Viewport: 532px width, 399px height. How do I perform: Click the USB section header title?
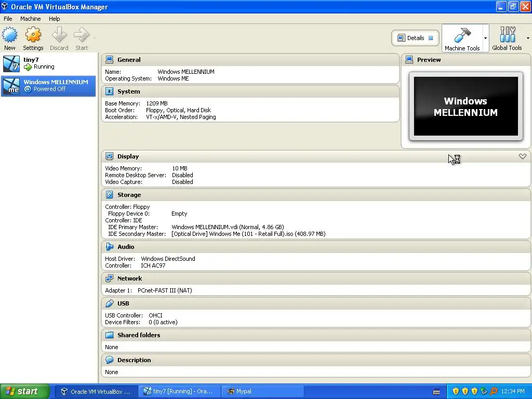(123, 303)
